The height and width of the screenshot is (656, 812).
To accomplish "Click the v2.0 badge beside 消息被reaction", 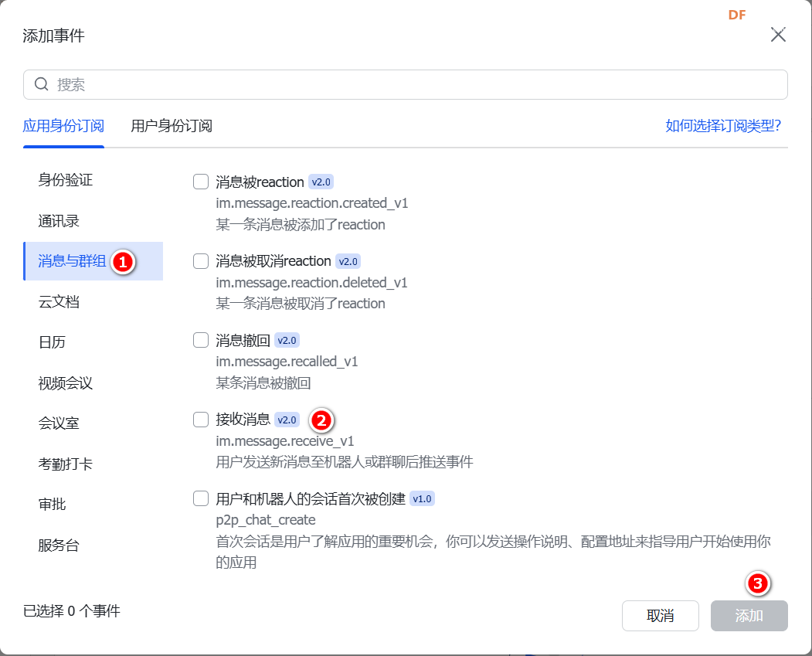I will (321, 182).
